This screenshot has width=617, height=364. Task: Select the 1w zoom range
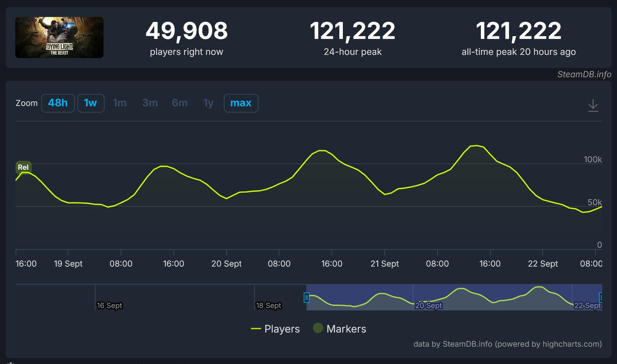click(91, 103)
